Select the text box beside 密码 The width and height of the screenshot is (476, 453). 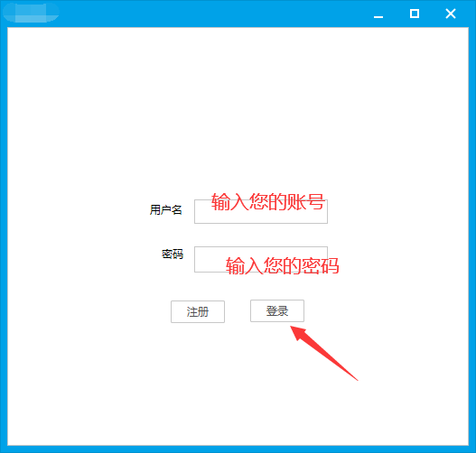[x=261, y=259]
